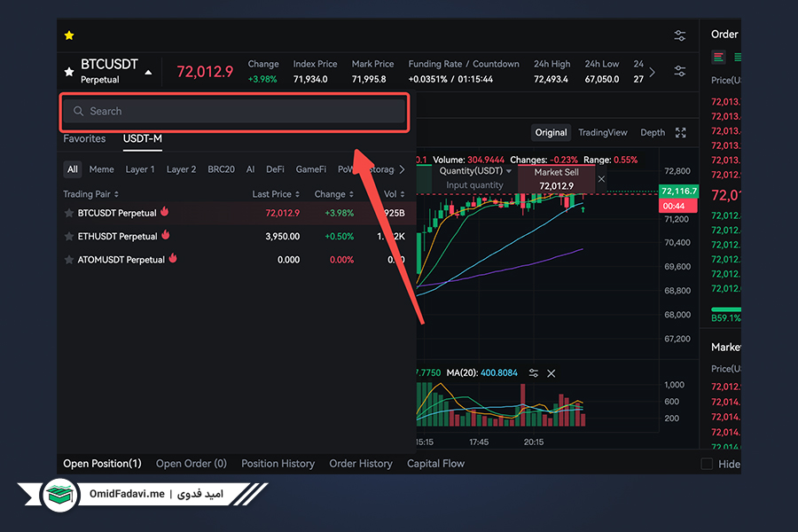The height and width of the screenshot is (532, 798).
Task: Filter pairs by the Layer 2 category
Action: point(181,169)
